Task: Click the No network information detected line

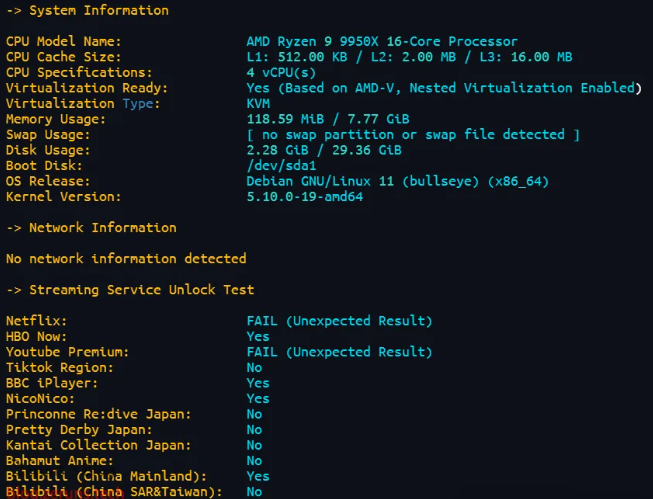Action: pyautogui.click(x=126, y=259)
